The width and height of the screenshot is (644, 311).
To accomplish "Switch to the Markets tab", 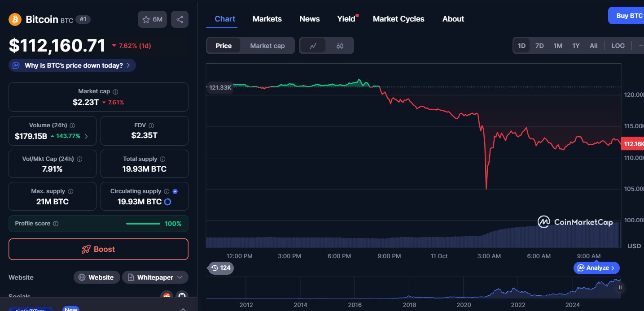I will 267,19.
